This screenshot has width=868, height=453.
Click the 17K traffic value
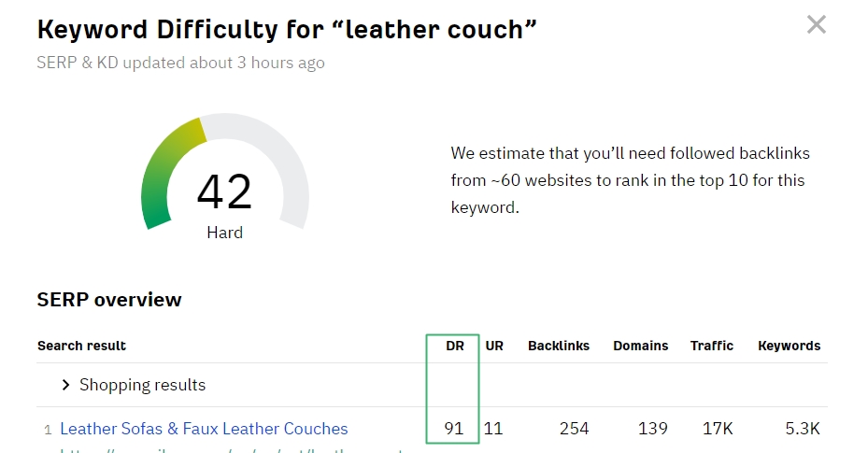pyautogui.click(x=719, y=429)
